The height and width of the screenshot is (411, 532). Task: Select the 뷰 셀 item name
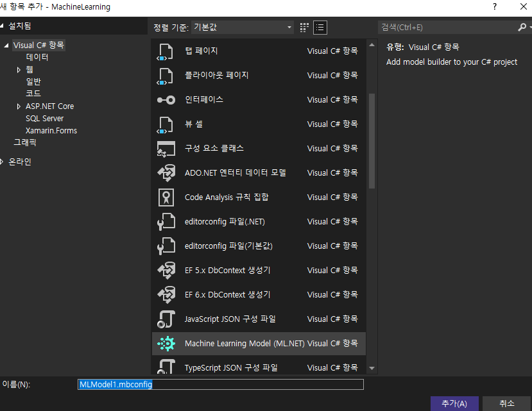(194, 124)
